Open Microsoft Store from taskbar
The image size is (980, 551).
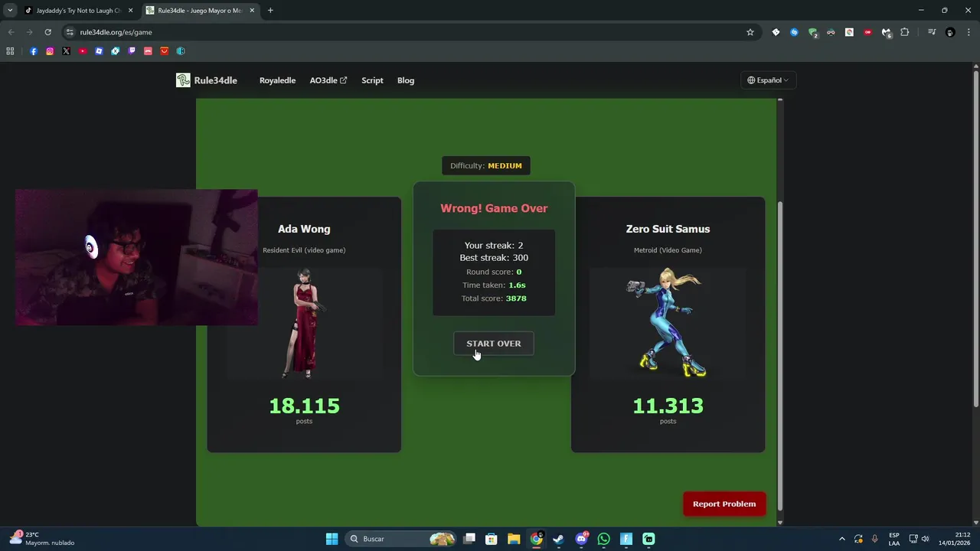tap(492, 539)
